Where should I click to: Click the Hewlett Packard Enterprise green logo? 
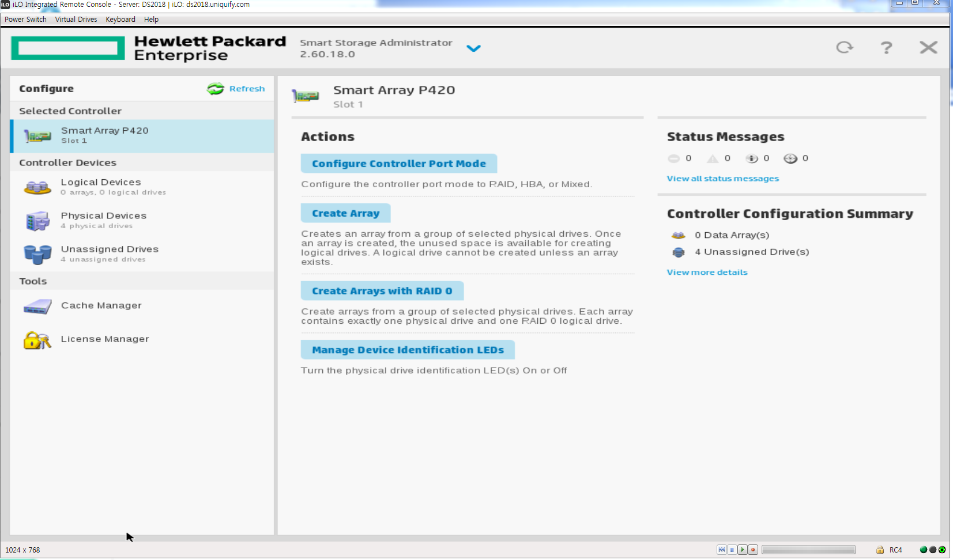(68, 48)
